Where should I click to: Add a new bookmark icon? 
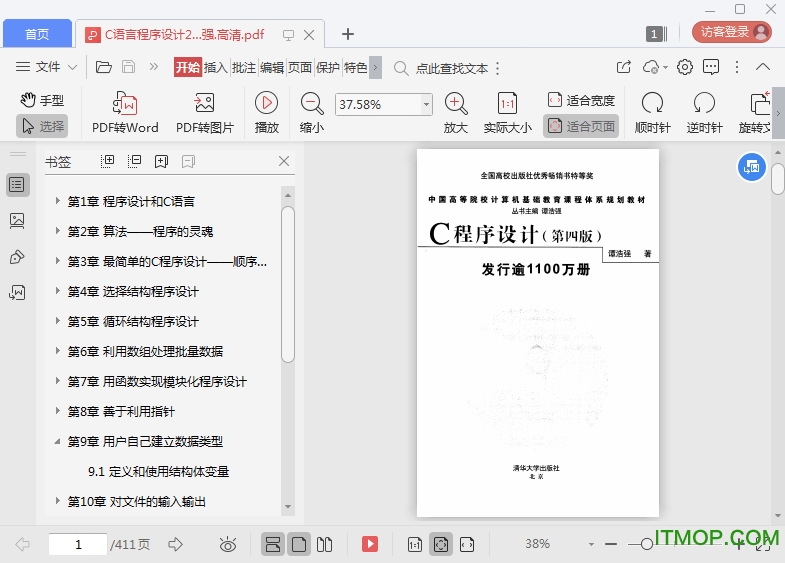pyautogui.click(x=161, y=161)
